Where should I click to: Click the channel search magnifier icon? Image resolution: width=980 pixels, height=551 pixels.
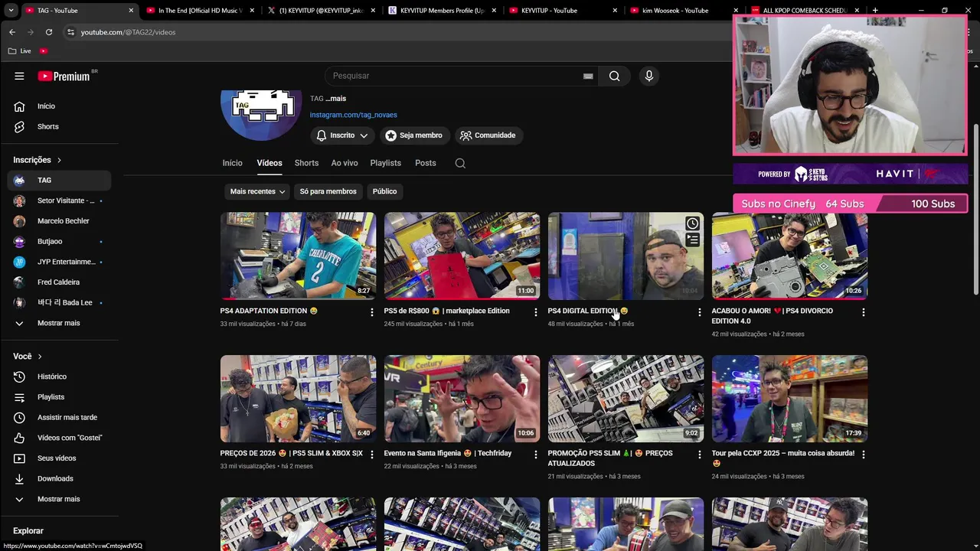[460, 163]
